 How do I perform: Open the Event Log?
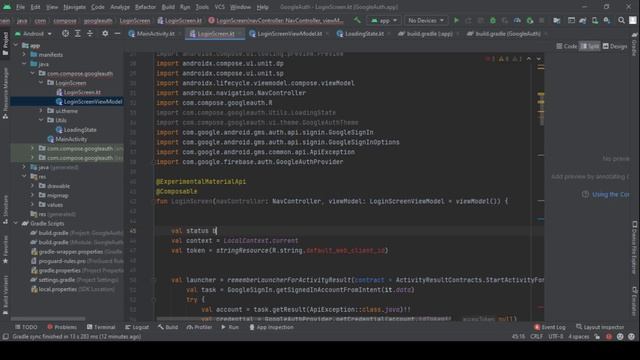549,327
